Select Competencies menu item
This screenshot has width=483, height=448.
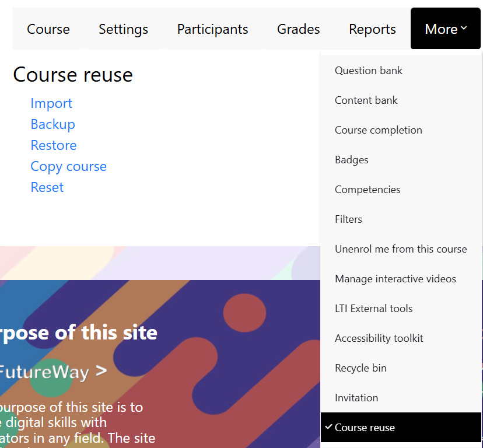(x=401, y=190)
